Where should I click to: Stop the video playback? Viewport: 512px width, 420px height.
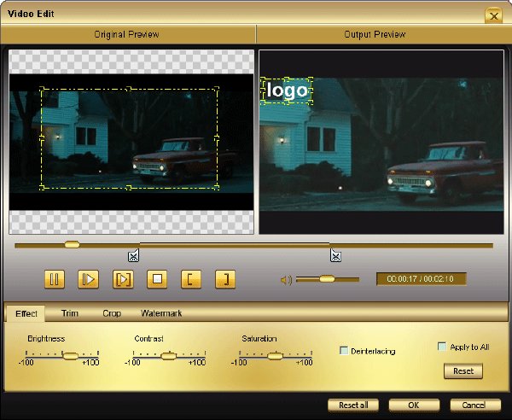click(x=157, y=279)
